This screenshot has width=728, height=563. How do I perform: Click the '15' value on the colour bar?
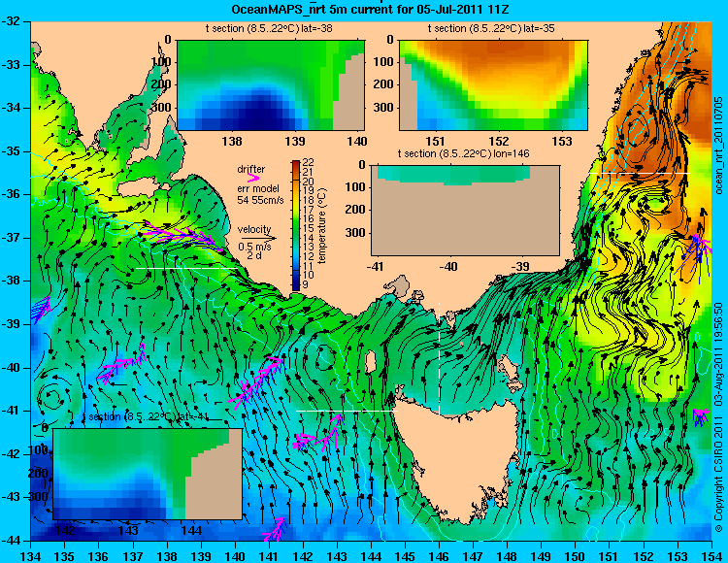pos(309,228)
